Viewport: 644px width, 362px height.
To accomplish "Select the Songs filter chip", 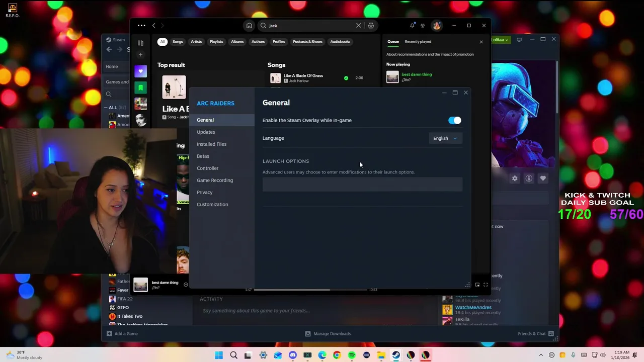I will (x=178, y=42).
